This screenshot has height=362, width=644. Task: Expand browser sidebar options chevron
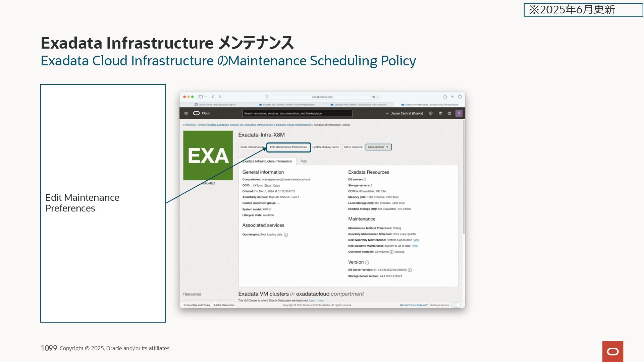tap(206, 97)
